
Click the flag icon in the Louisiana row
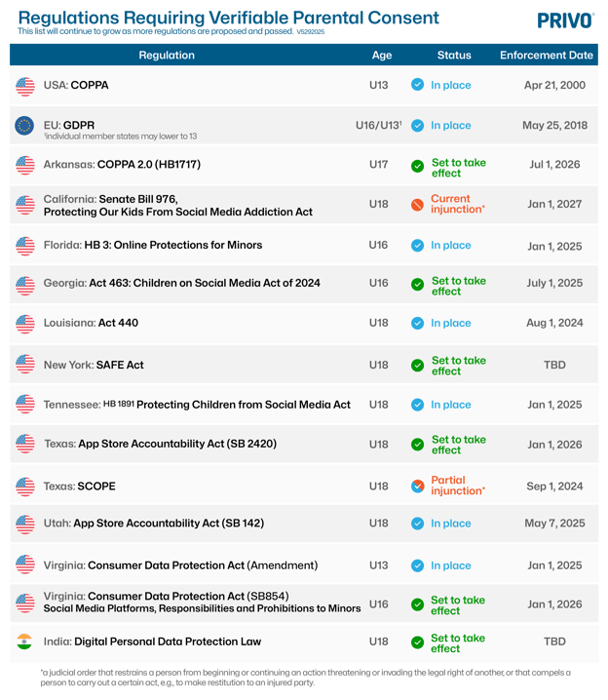25,324
